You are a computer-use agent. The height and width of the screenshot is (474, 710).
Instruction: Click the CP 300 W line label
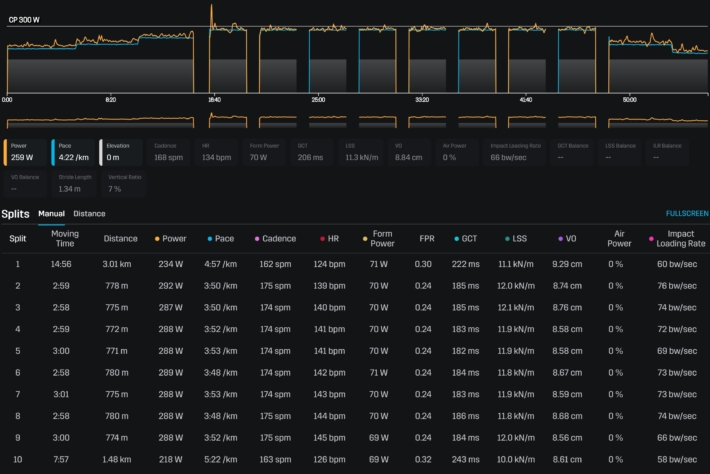click(x=24, y=19)
